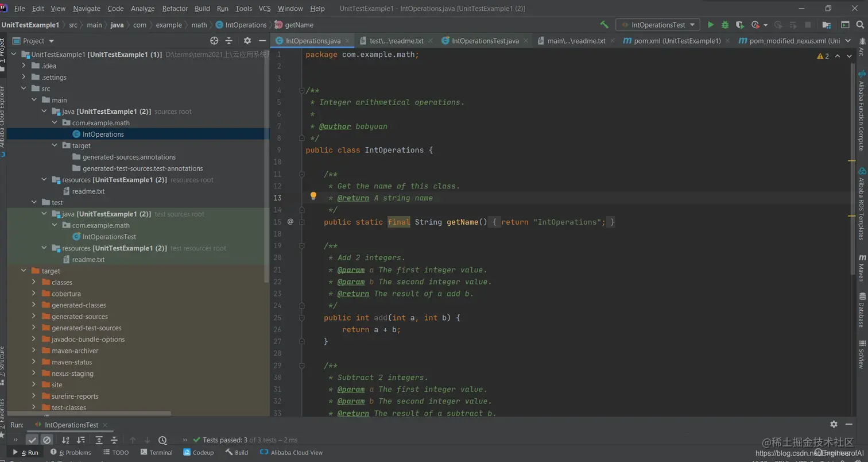The width and height of the screenshot is (868, 462).
Task: Build the project using the hammer icon
Action: (604, 25)
